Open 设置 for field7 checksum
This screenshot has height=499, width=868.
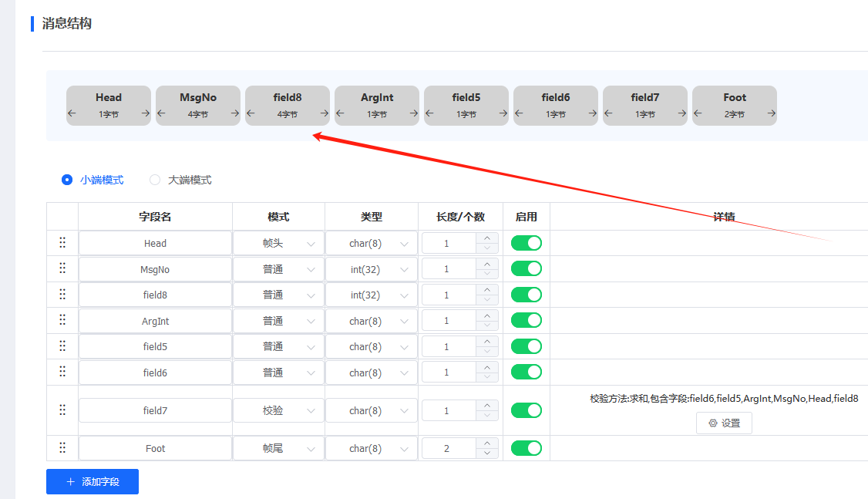(x=724, y=423)
